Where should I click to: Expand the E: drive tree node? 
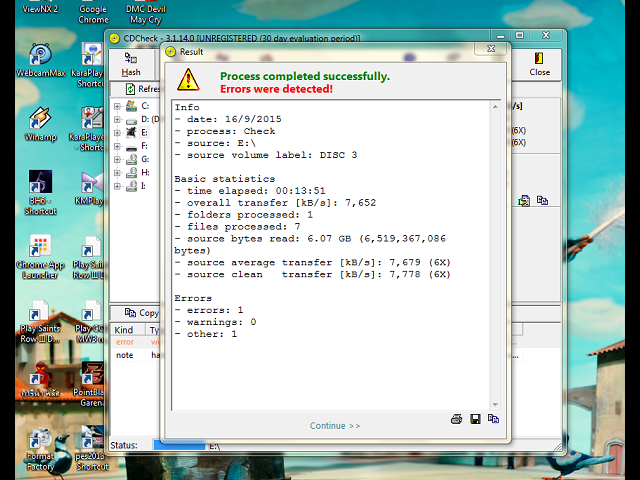117,133
